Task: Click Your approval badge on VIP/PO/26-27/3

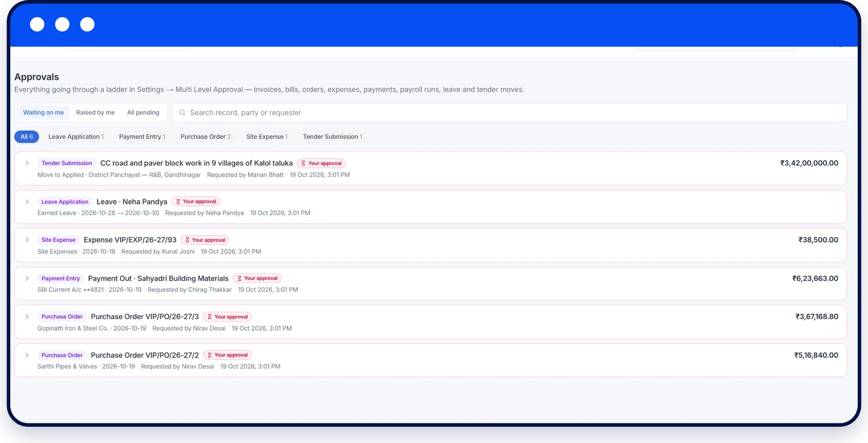Action: click(x=227, y=317)
